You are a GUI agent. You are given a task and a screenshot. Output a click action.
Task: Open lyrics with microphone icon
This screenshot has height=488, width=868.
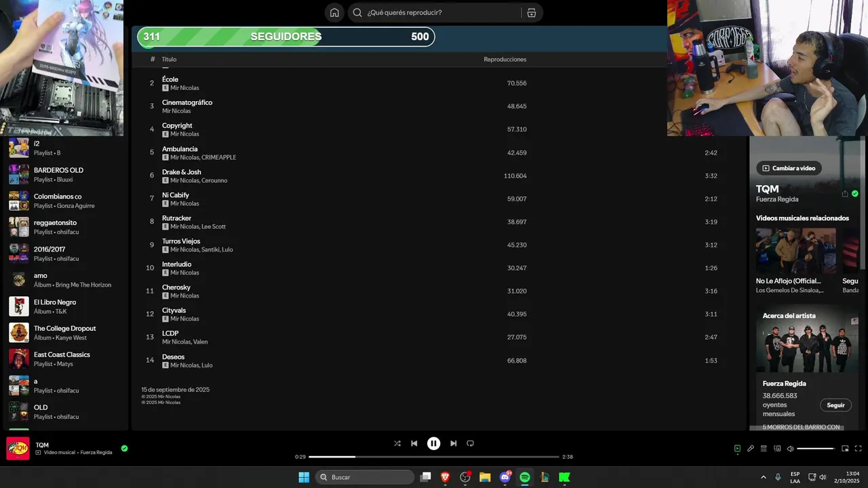coord(751,448)
